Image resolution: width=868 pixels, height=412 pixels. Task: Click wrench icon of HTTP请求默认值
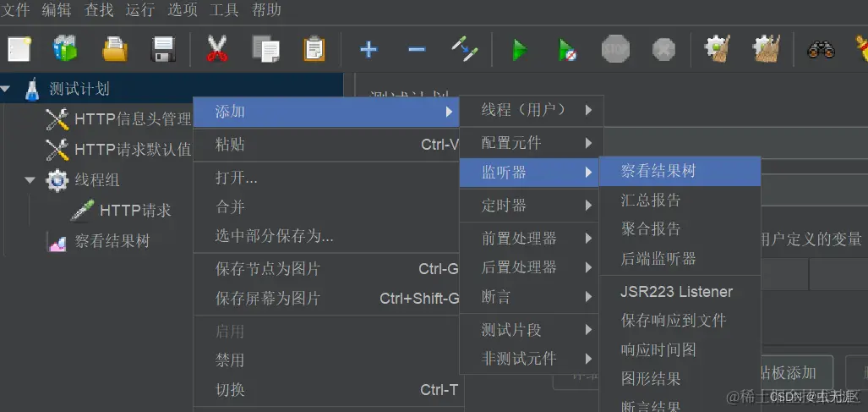tap(57, 150)
